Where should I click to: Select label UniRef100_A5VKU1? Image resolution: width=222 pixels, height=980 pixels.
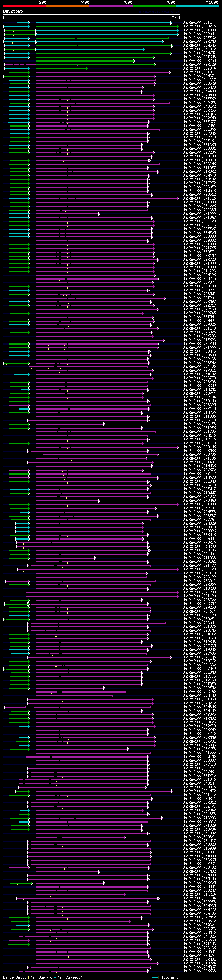click(199, 508)
